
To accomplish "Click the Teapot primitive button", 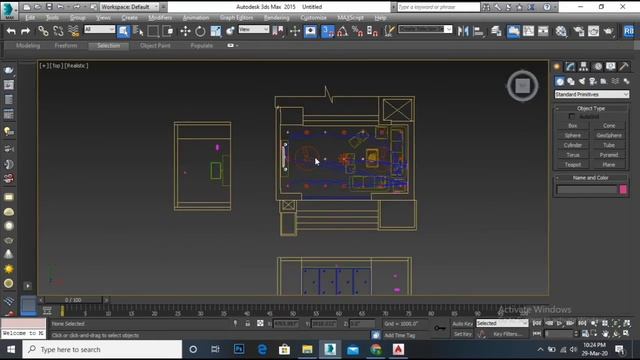I will [573, 164].
